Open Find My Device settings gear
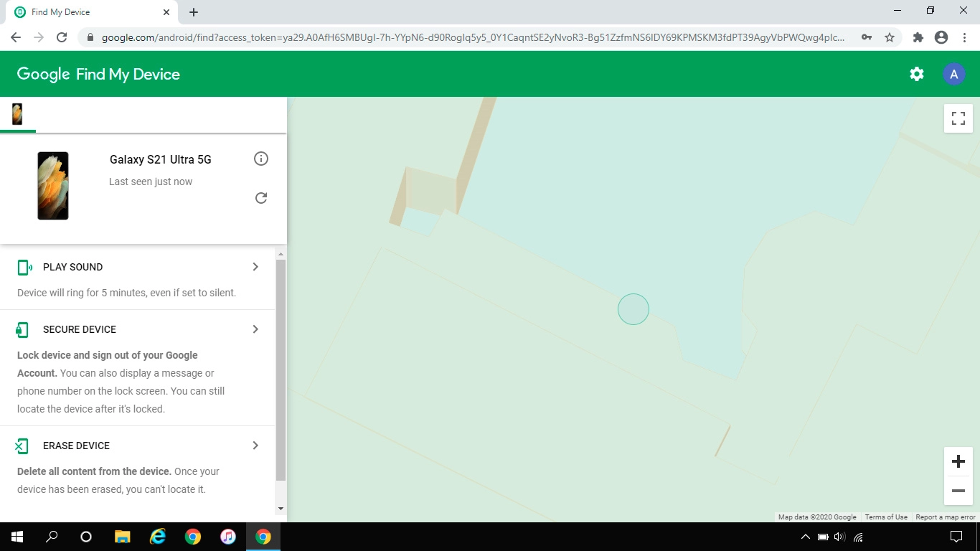 [916, 74]
